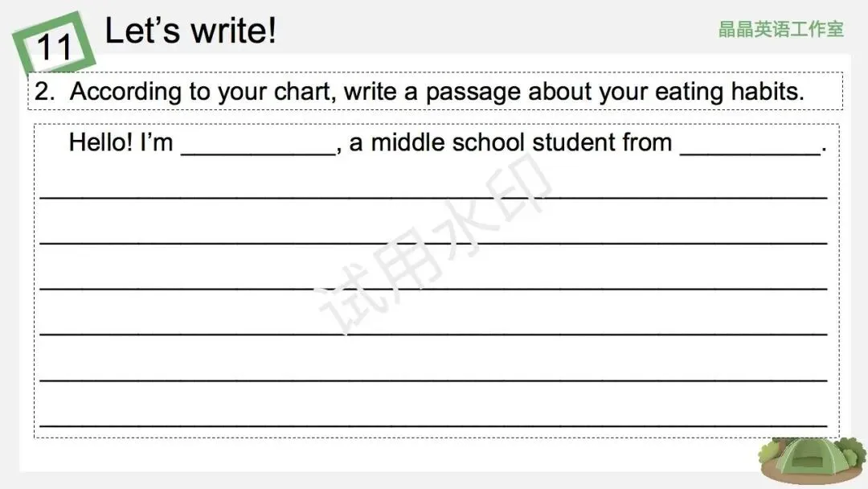
Task: Click the "Hello! I'm" text
Action: click(121, 142)
